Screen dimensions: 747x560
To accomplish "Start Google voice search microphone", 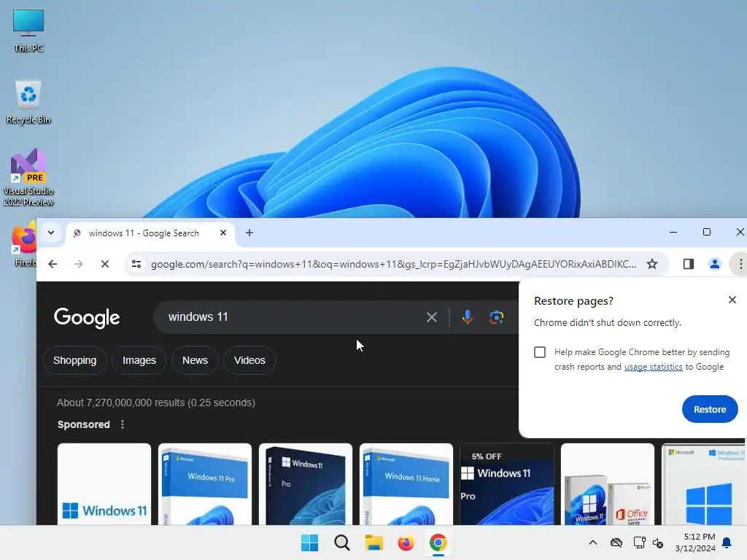I will pyautogui.click(x=468, y=317).
